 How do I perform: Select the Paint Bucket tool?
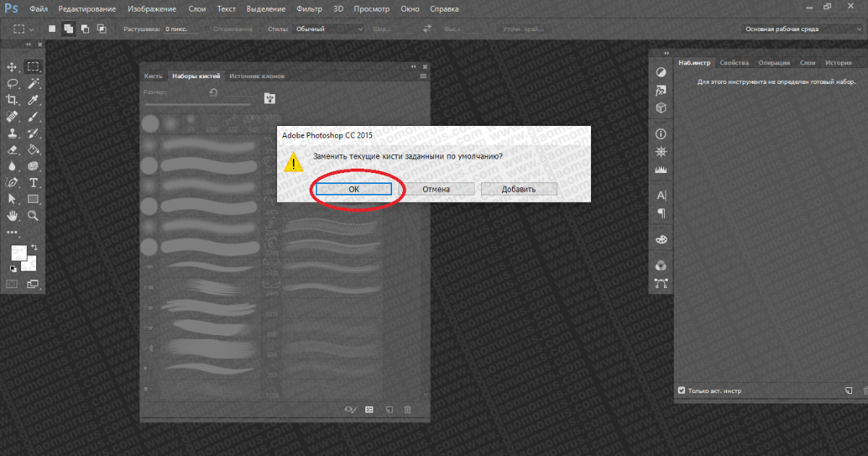coord(33,150)
